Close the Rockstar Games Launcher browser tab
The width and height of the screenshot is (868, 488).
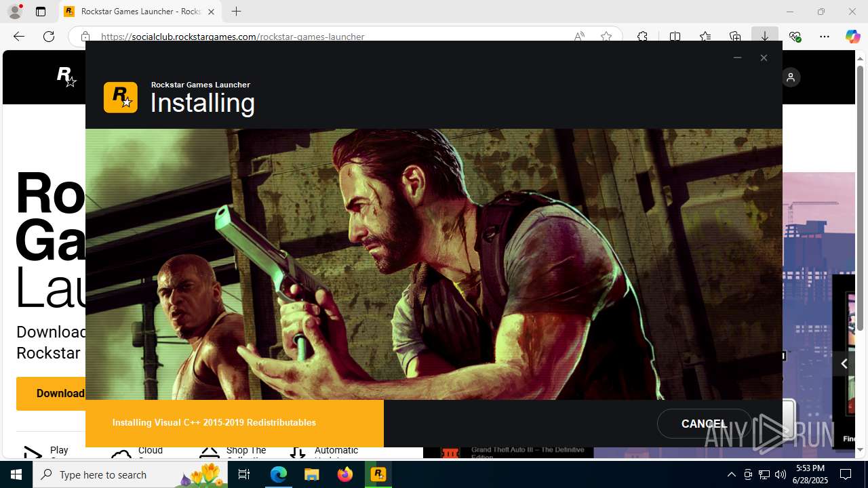(211, 12)
